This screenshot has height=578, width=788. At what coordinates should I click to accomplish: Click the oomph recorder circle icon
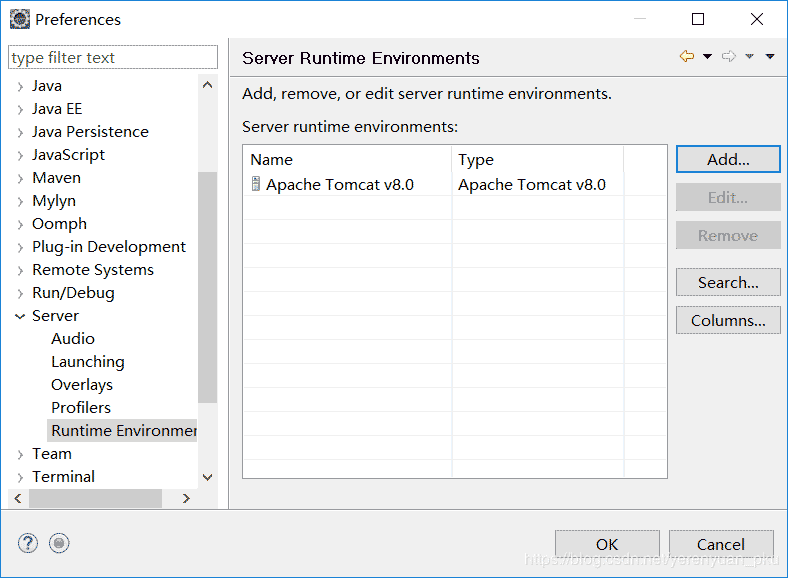point(59,543)
